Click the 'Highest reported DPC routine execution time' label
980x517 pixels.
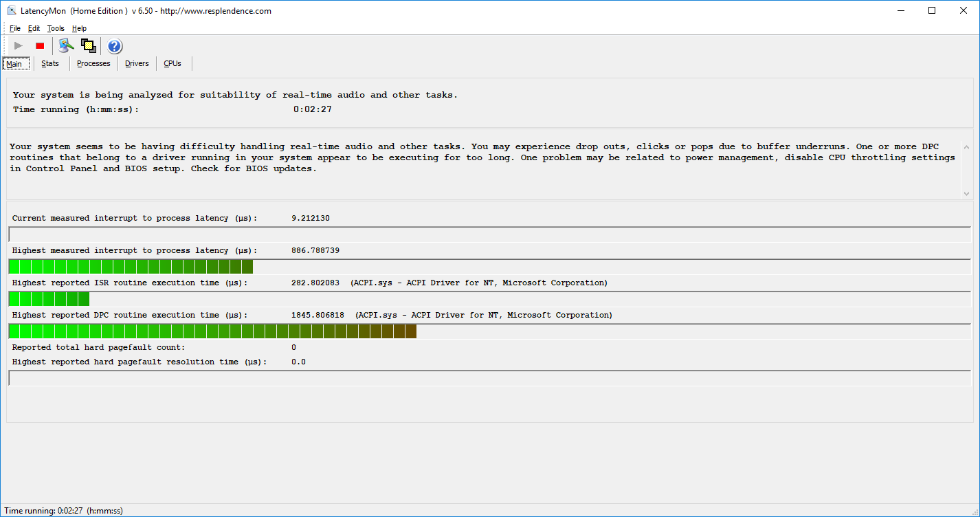[130, 315]
